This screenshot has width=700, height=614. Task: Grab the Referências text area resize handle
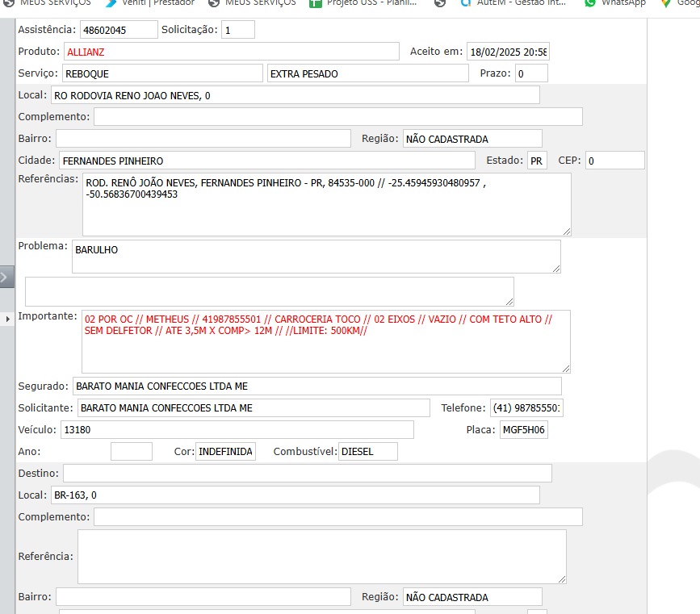click(567, 232)
